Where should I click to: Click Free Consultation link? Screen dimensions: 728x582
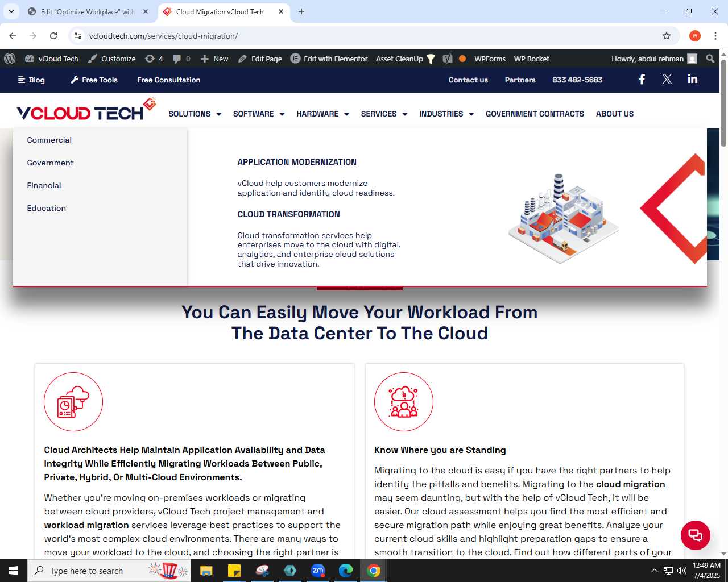point(169,80)
